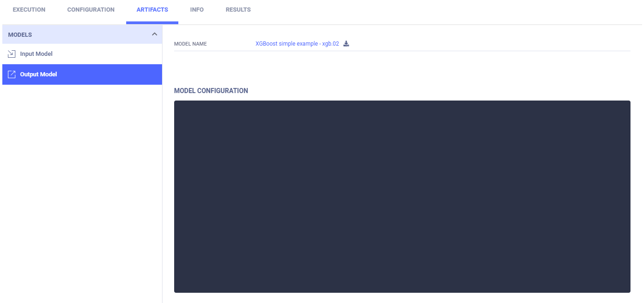This screenshot has width=644, height=303.
Task: Click inside the dark model configuration box
Action: click(402, 196)
